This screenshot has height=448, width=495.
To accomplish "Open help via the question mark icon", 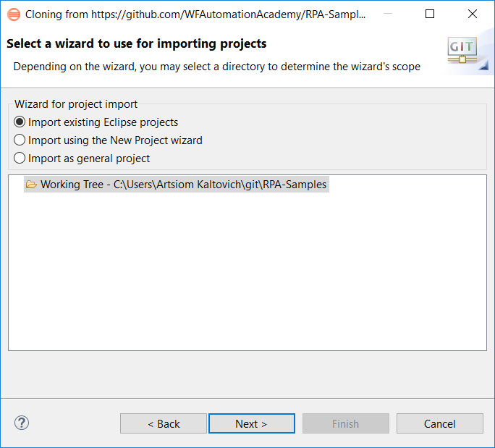I will (22, 423).
